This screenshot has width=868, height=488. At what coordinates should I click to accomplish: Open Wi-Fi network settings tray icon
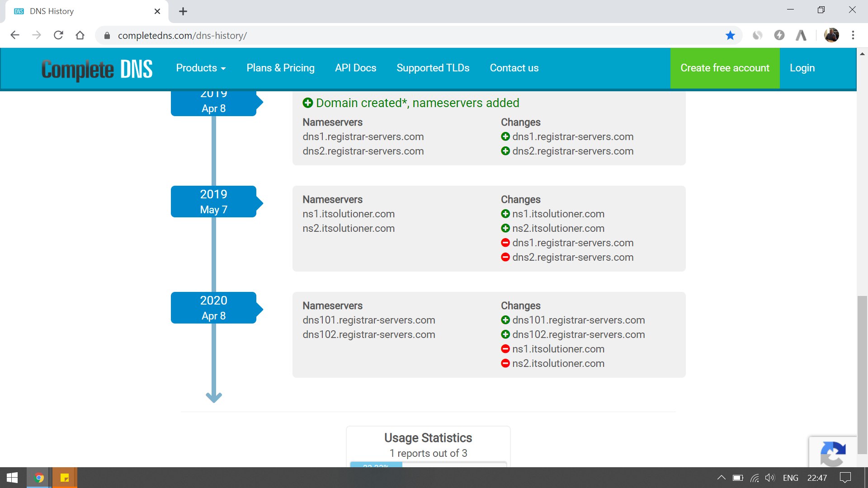click(x=755, y=478)
